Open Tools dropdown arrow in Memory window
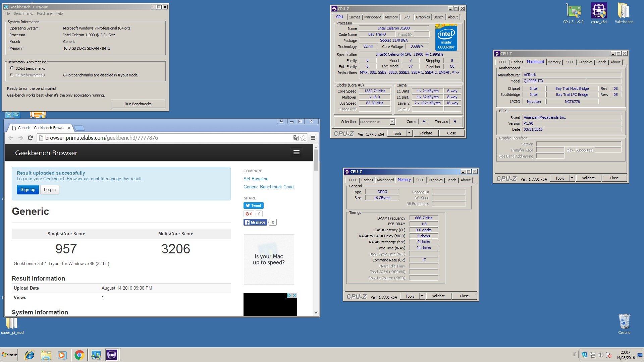Viewport: 644px width, 362px height. click(x=422, y=296)
